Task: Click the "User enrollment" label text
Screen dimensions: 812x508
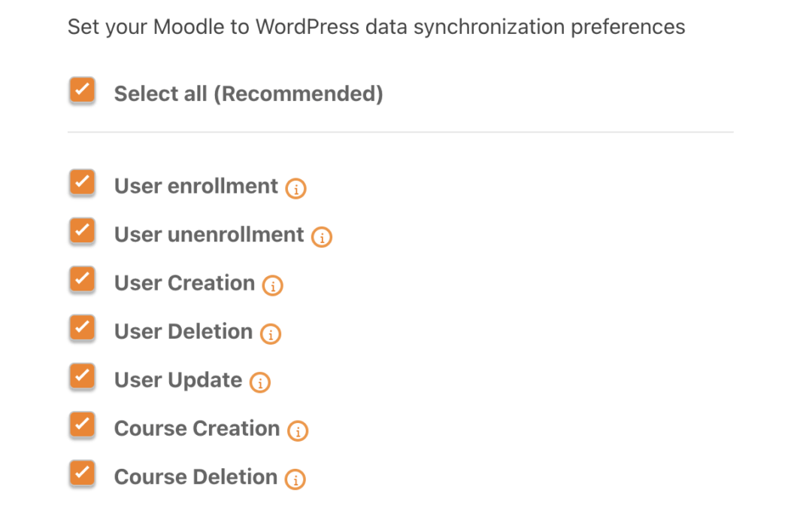Action: coord(195,187)
